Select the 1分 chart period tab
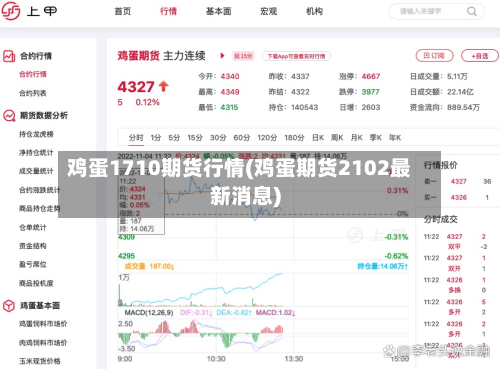The image size is (500, 369). tap(156, 138)
